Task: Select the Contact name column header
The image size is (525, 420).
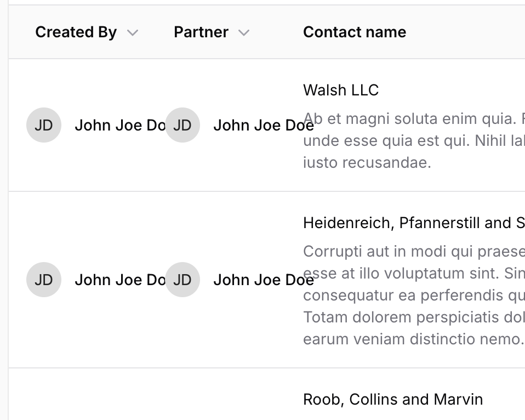Action: tap(354, 32)
